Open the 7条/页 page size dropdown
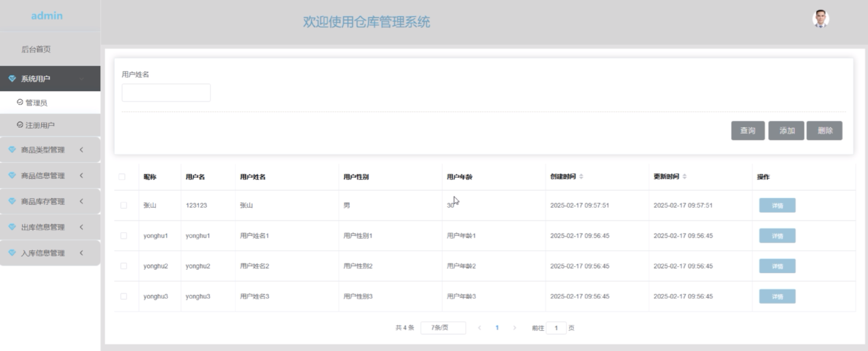Screen dimensions: 868x351 (x=443, y=328)
